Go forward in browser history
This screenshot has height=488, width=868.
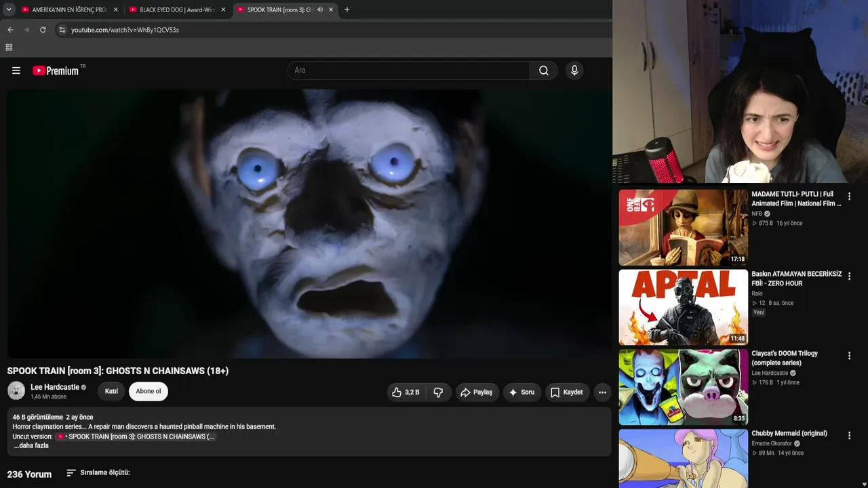26,30
